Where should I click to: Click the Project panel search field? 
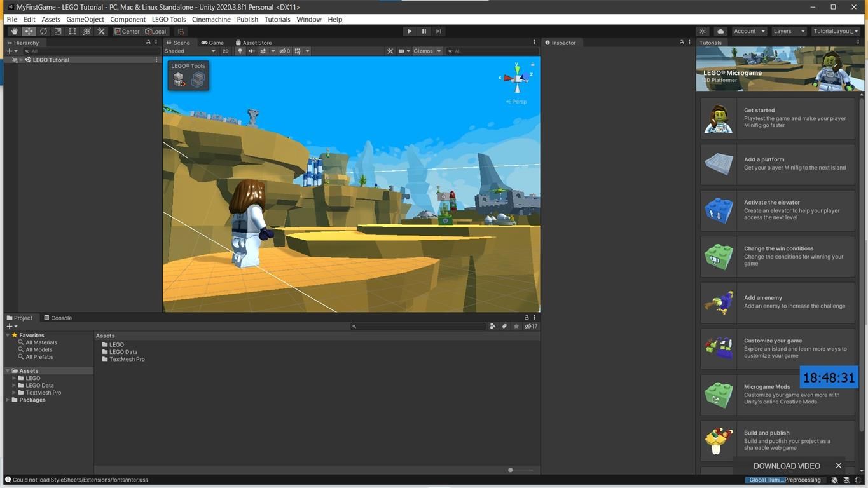point(418,327)
